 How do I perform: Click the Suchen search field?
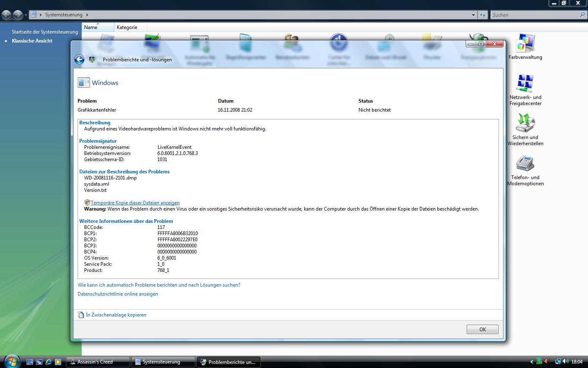point(535,15)
